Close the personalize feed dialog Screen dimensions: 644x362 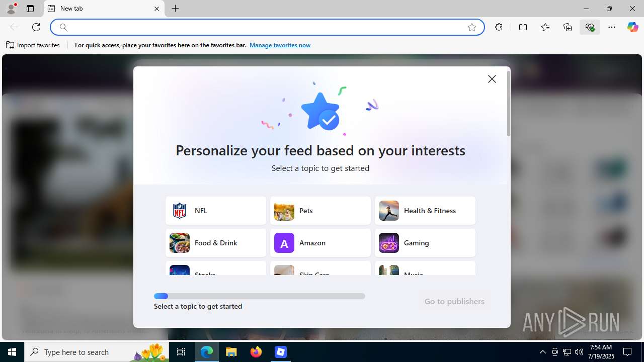492,79
